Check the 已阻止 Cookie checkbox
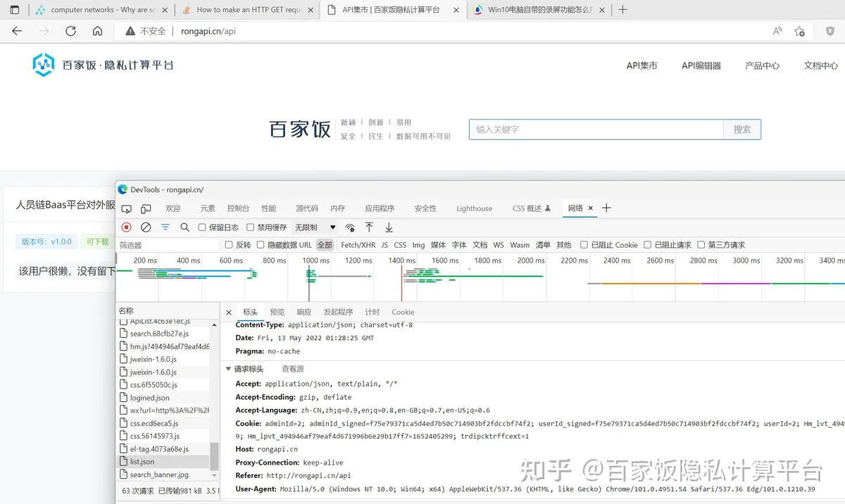This screenshot has width=845, height=504. pyautogui.click(x=584, y=245)
